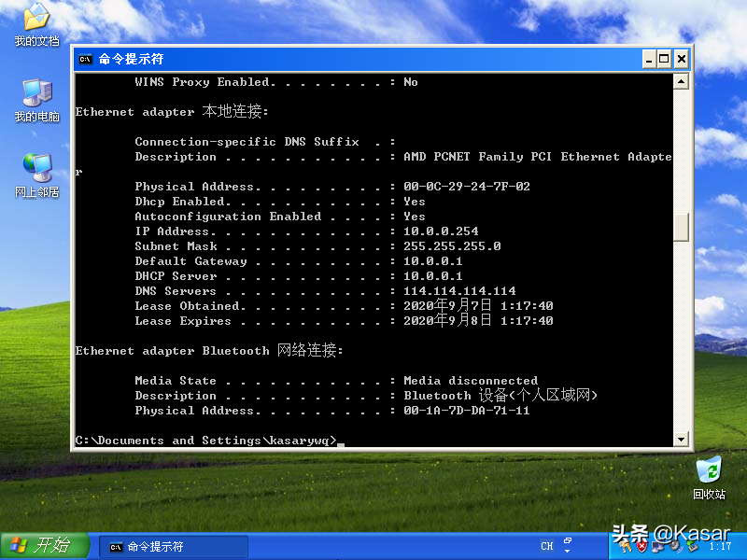Click the Bluetooth address 00-1A-7D-DA-71-11
Screen dimensions: 747x560
pos(467,410)
